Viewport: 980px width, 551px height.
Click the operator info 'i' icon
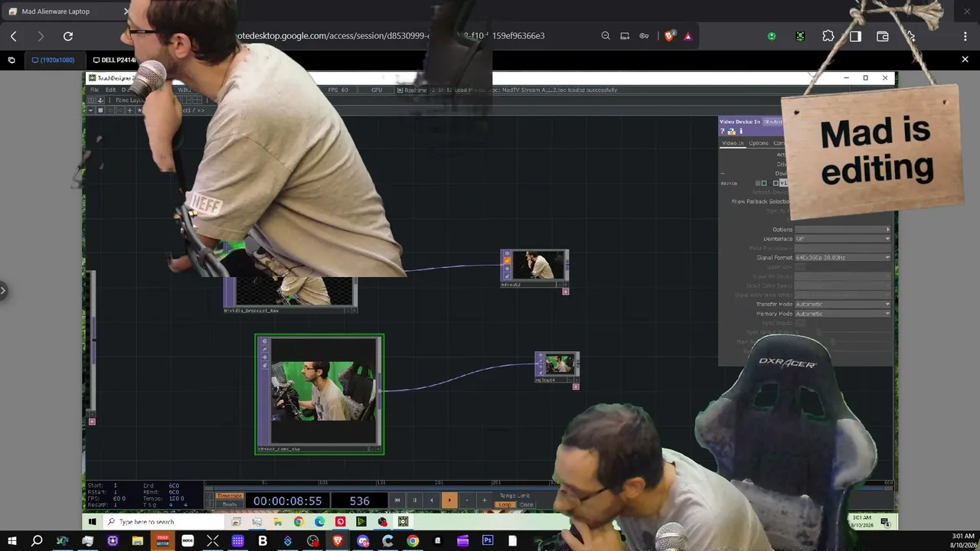pyautogui.click(x=741, y=132)
